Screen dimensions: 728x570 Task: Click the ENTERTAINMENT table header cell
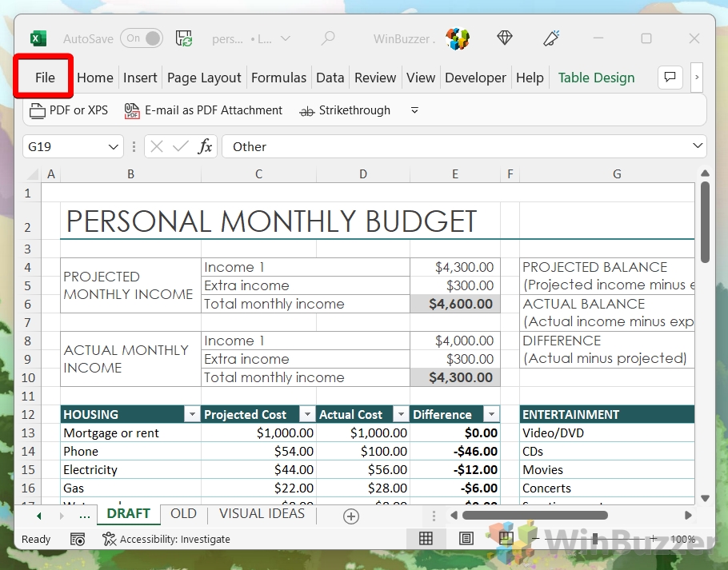(x=607, y=414)
